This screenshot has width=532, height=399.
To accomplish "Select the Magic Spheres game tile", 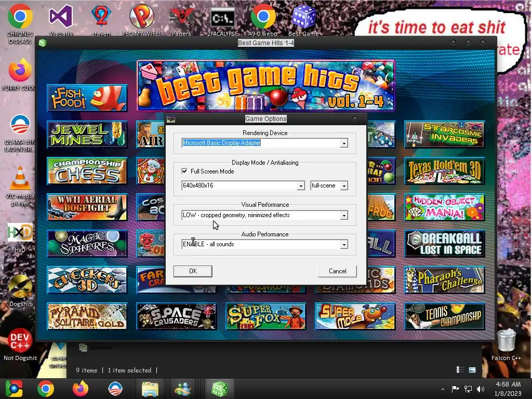I will [87, 244].
